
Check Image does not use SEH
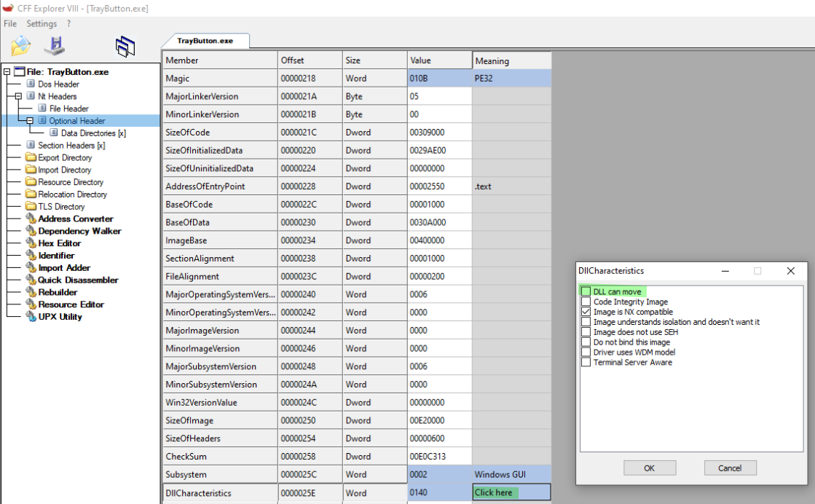tap(586, 332)
